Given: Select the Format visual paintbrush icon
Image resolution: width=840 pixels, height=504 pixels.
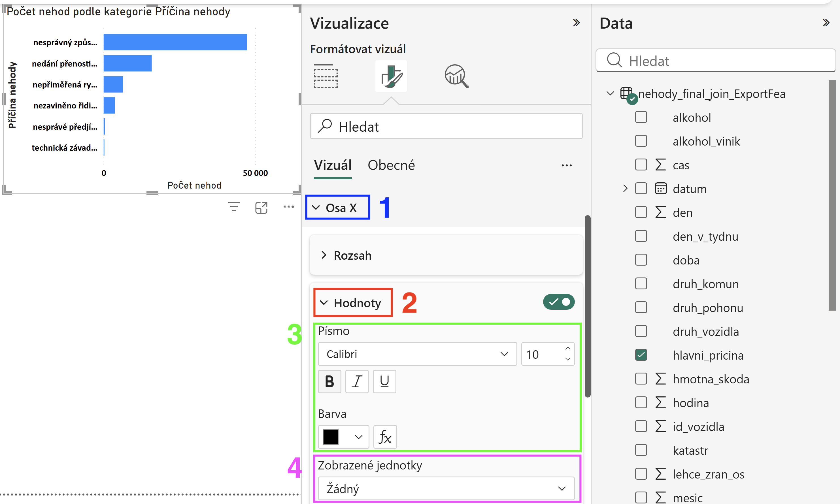Looking at the screenshot, I should point(391,76).
